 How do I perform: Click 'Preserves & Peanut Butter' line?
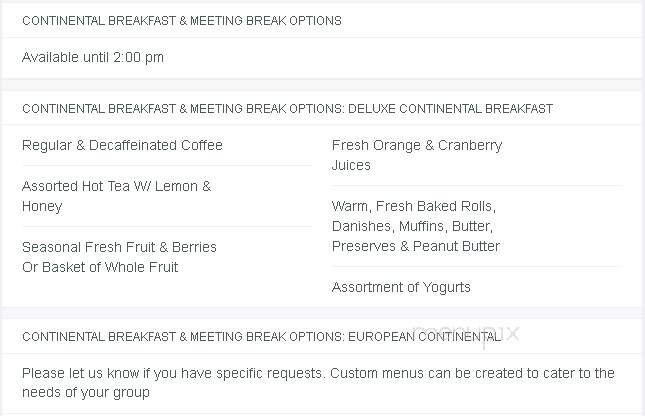tap(415, 246)
